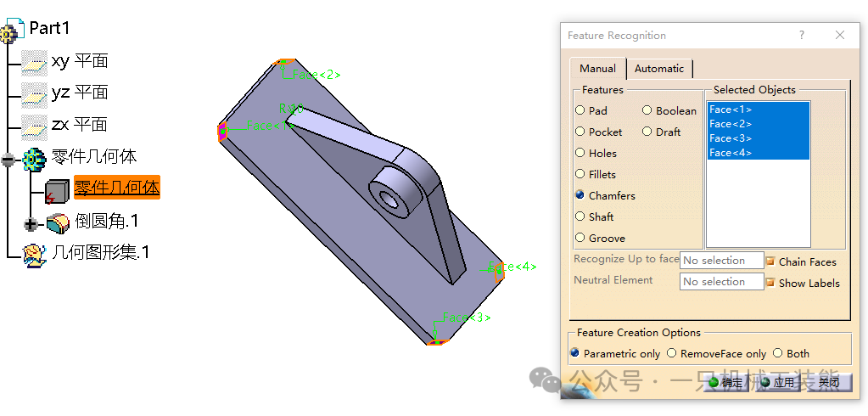868x416 pixels.
Task: Click the Face<4> label on the model
Action: coord(512,267)
